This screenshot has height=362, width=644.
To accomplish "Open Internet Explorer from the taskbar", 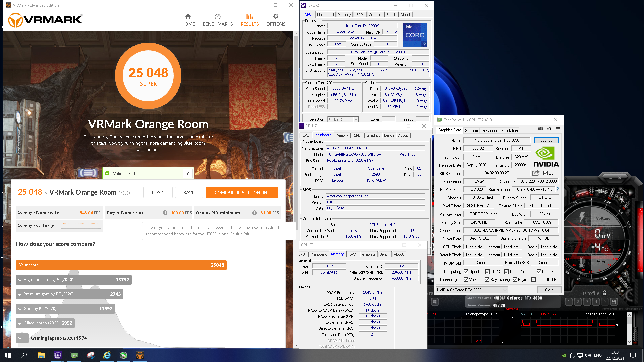I will [107, 355].
